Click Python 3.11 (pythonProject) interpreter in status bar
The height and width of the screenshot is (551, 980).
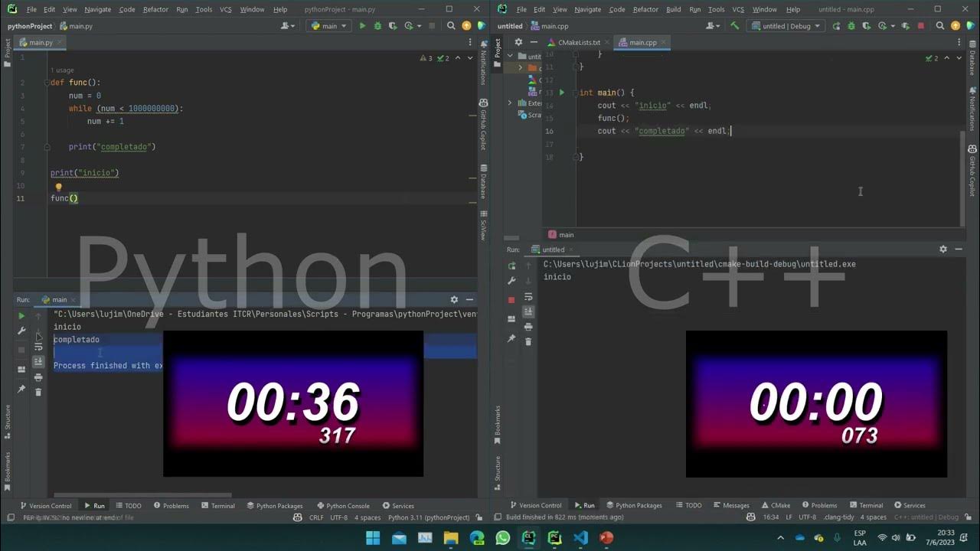(x=429, y=517)
